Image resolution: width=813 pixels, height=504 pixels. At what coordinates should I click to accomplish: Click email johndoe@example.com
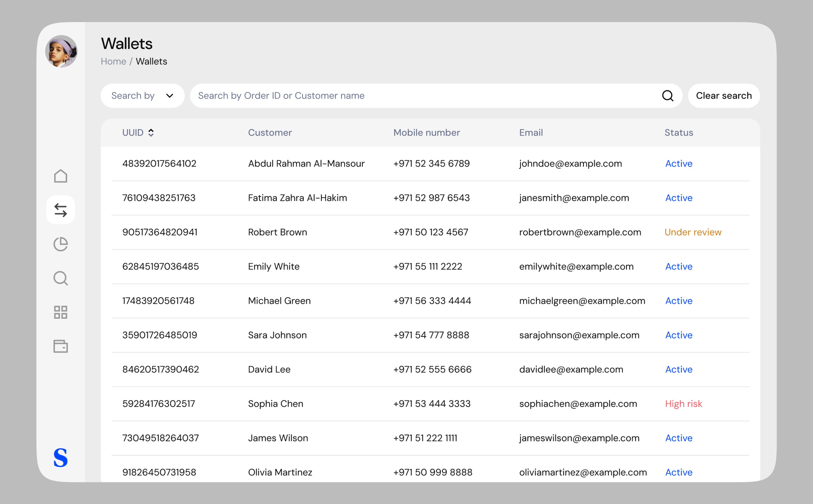(571, 164)
